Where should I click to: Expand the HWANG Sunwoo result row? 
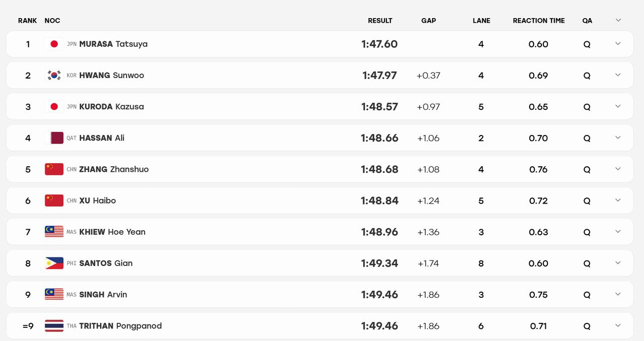click(618, 75)
